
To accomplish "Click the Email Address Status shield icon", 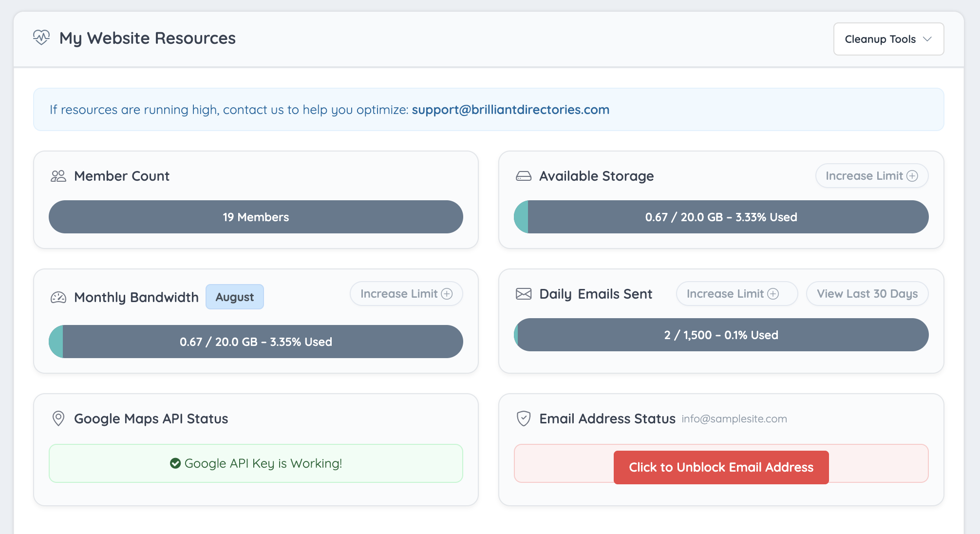I will tap(524, 419).
